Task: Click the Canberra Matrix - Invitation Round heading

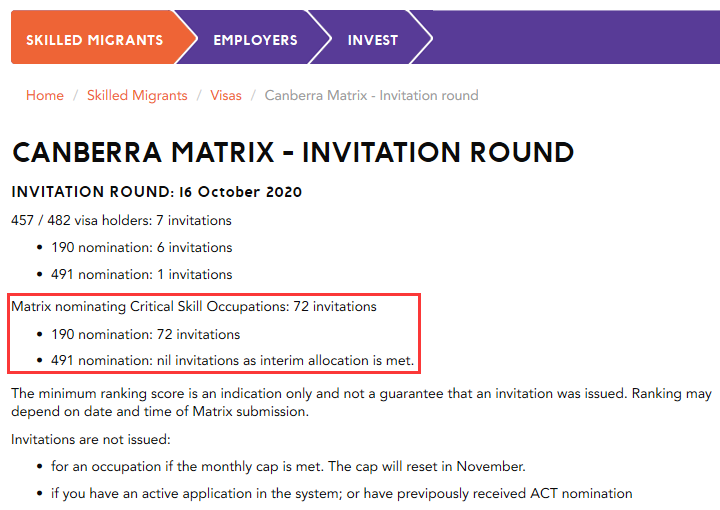Action: click(293, 153)
